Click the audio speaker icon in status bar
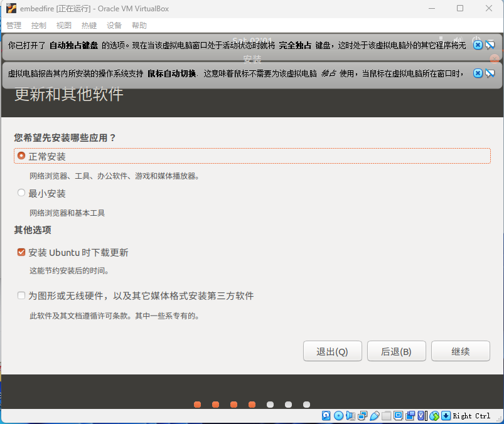The height and width of the screenshot is (424, 504). (x=350, y=416)
